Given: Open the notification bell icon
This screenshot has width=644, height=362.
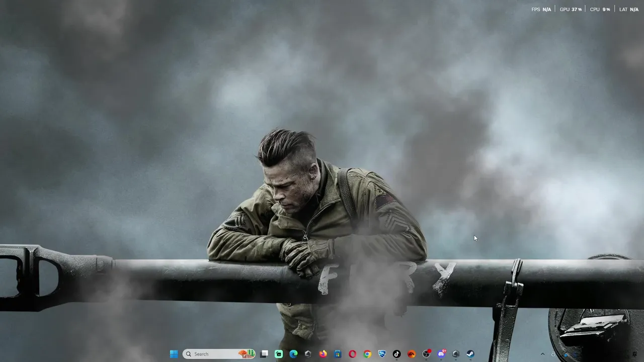Looking at the screenshot, I should click(x=634, y=354).
